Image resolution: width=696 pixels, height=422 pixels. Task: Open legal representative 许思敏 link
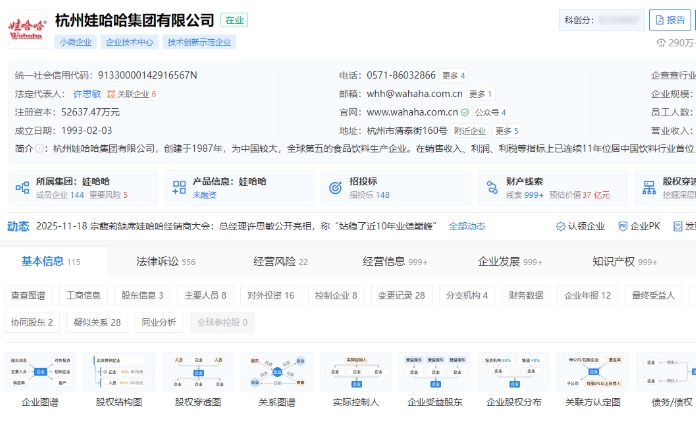pos(87,94)
